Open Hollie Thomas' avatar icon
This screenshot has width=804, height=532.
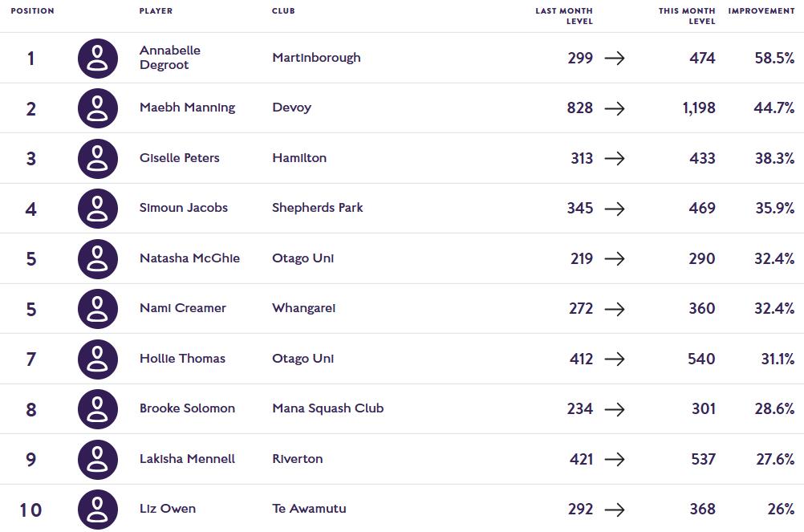[98, 359]
